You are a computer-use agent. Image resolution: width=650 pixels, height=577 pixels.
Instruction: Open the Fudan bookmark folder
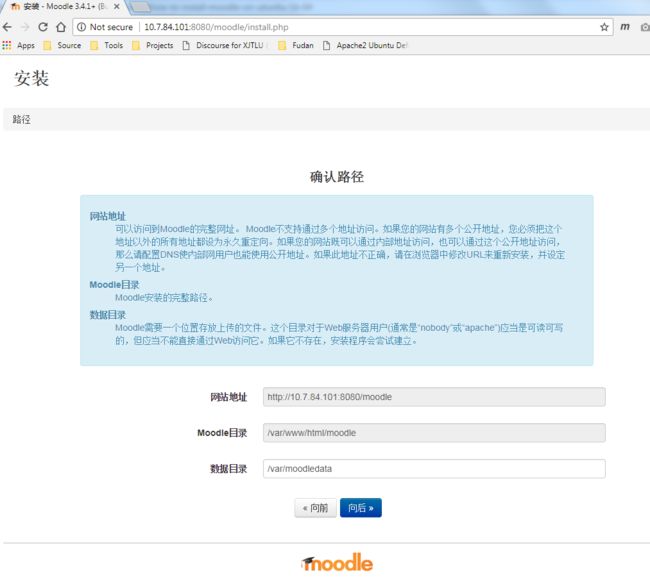coord(296,45)
